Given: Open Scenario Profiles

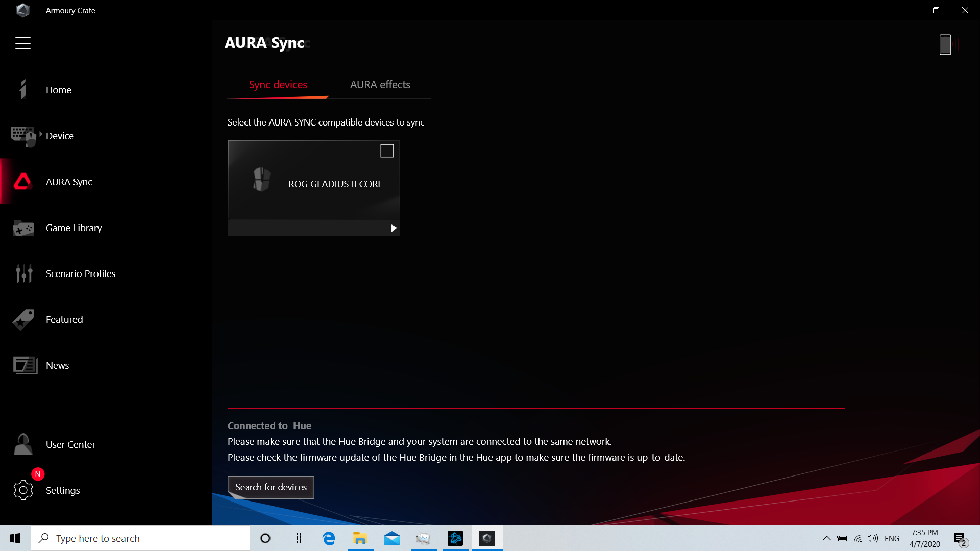Looking at the screenshot, I should (x=81, y=273).
